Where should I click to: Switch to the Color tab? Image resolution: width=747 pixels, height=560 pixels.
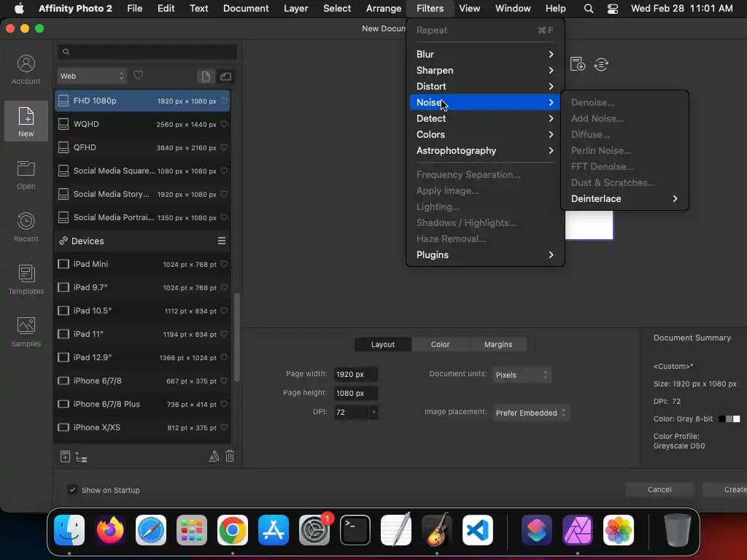[x=440, y=344]
